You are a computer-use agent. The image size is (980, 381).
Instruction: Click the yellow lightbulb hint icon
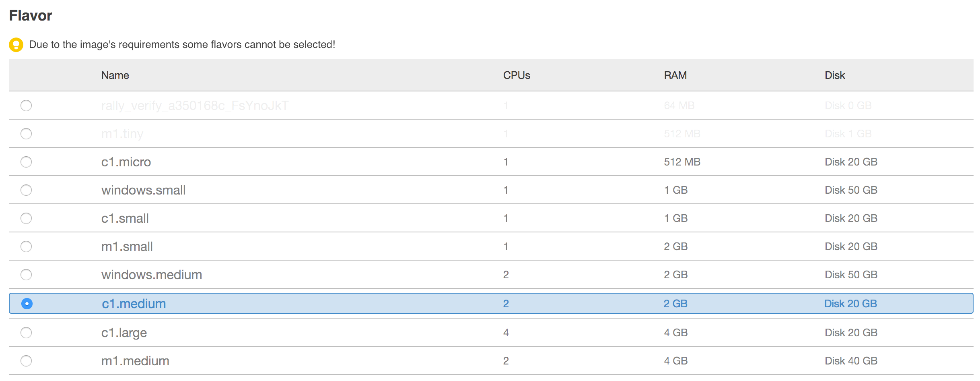[x=16, y=45]
